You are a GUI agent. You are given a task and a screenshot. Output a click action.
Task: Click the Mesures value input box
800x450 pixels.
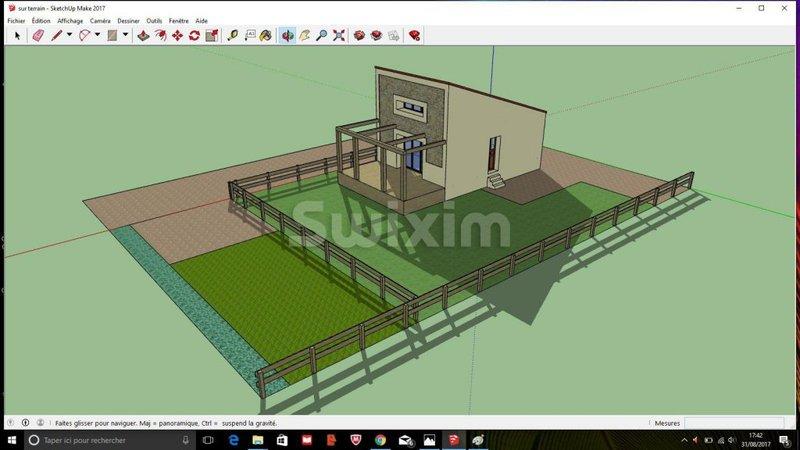(x=738, y=423)
